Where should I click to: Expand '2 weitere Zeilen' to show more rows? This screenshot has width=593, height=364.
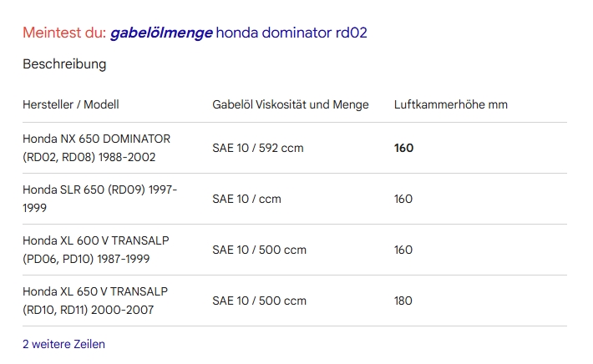coord(64,344)
